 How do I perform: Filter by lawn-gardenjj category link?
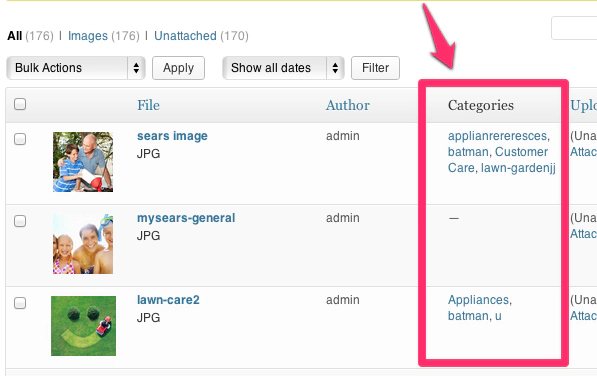click(518, 168)
